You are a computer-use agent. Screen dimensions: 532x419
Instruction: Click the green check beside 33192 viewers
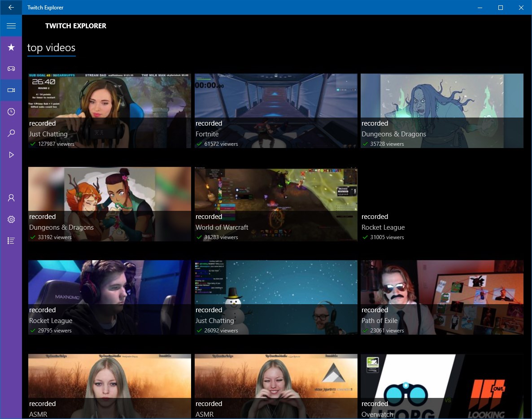[33, 237]
